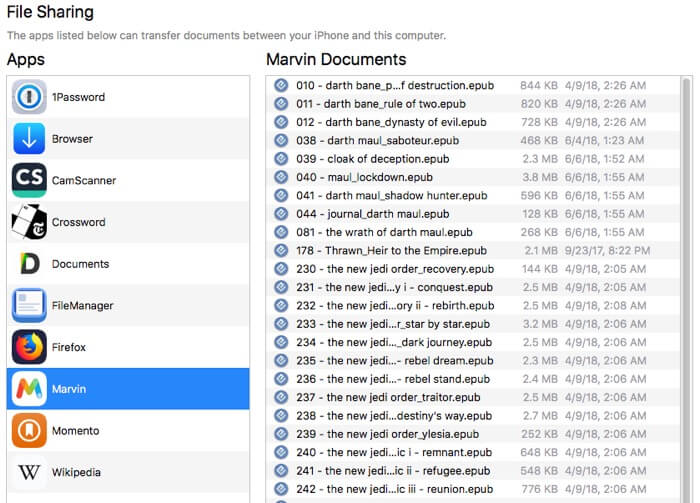This screenshot has height=503, width=700.
Task: Select the Firefox app icon
Action: click(29, 347)
